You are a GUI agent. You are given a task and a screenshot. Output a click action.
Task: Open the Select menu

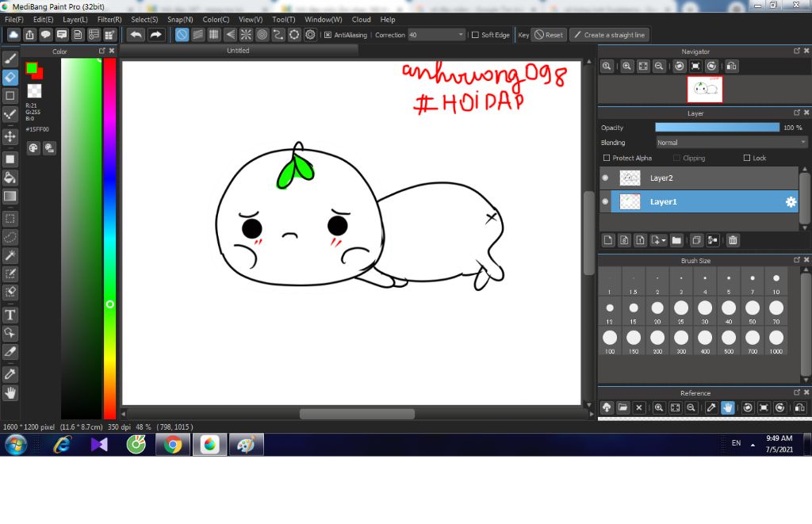(144, 20)
